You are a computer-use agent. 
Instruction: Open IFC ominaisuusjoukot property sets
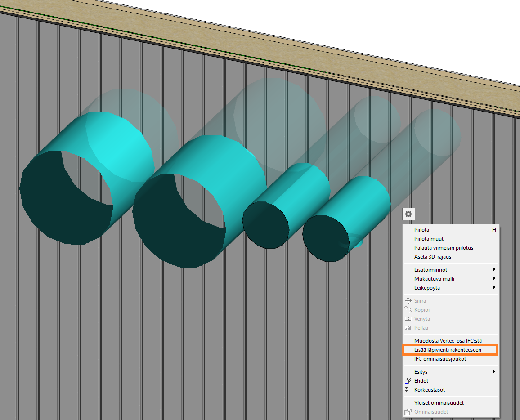tap(440, 359)
